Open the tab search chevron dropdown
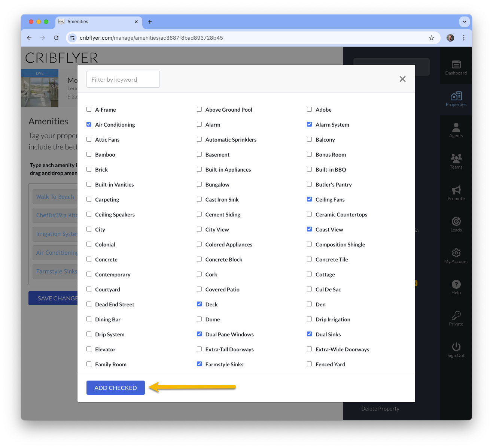Viewport: 493px width, 448px height. pyautogui.click(x=464, y=22)
